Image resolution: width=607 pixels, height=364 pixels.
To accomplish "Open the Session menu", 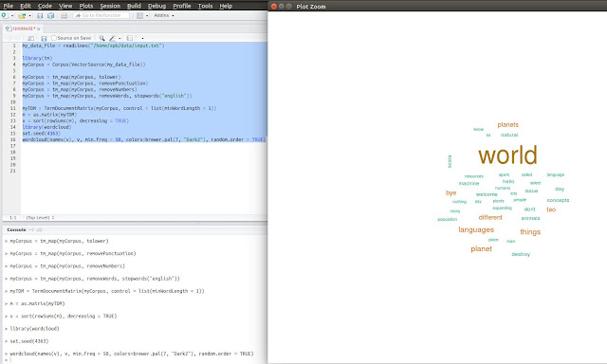I will 110,6.
